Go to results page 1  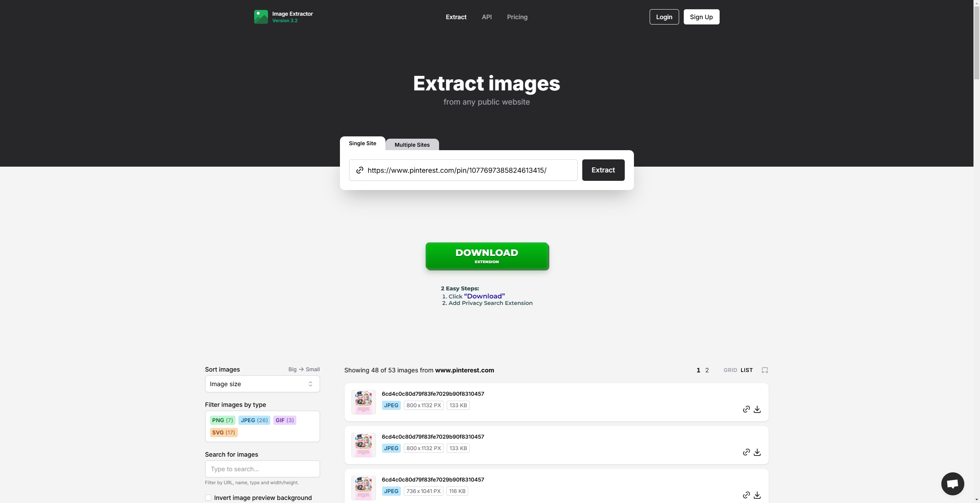pyautogui.click(x=698, y=370)
